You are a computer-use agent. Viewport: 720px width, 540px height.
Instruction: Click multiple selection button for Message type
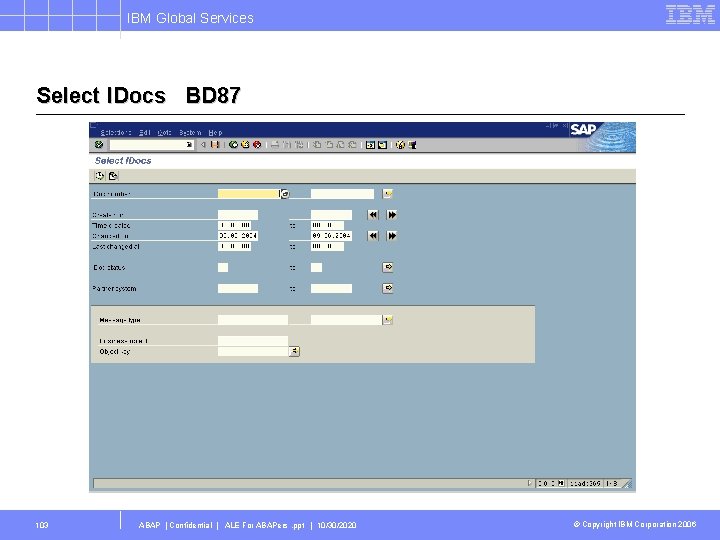tap(388, 320)
